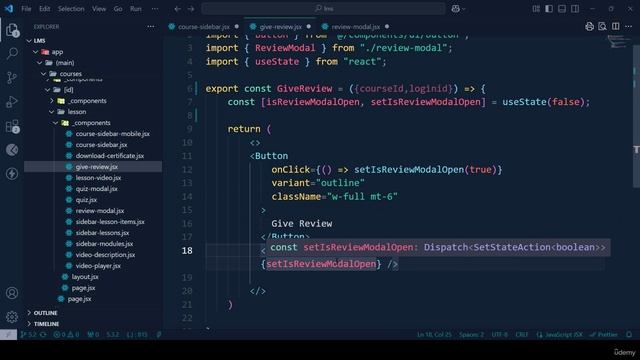
Task: Click the editor toolbar search-preview icon
Action: [602, 27]
